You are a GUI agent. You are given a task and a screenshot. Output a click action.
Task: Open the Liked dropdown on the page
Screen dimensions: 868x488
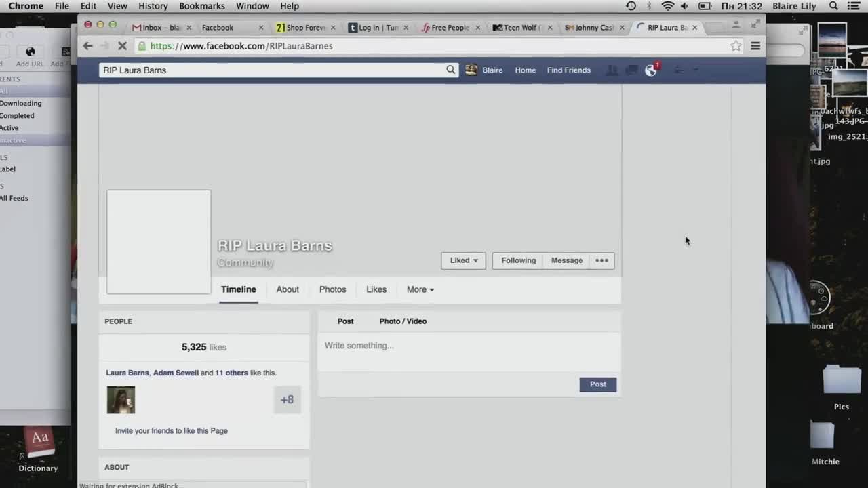click(464, 260)
